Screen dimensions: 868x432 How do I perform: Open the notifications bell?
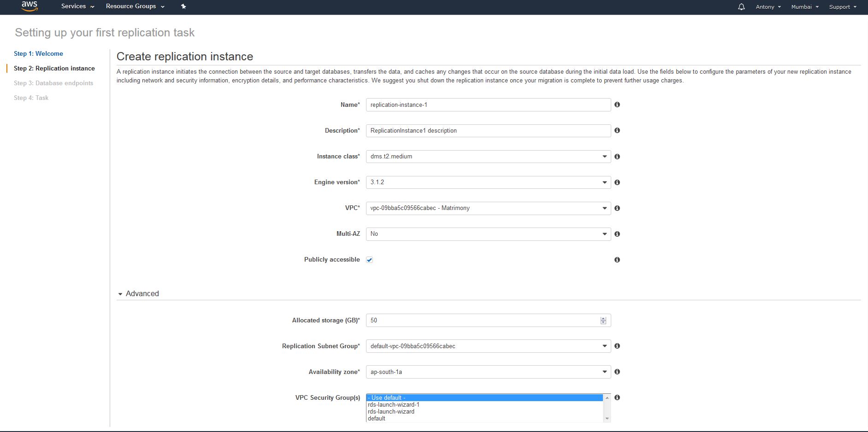click(x=741, y=7)
